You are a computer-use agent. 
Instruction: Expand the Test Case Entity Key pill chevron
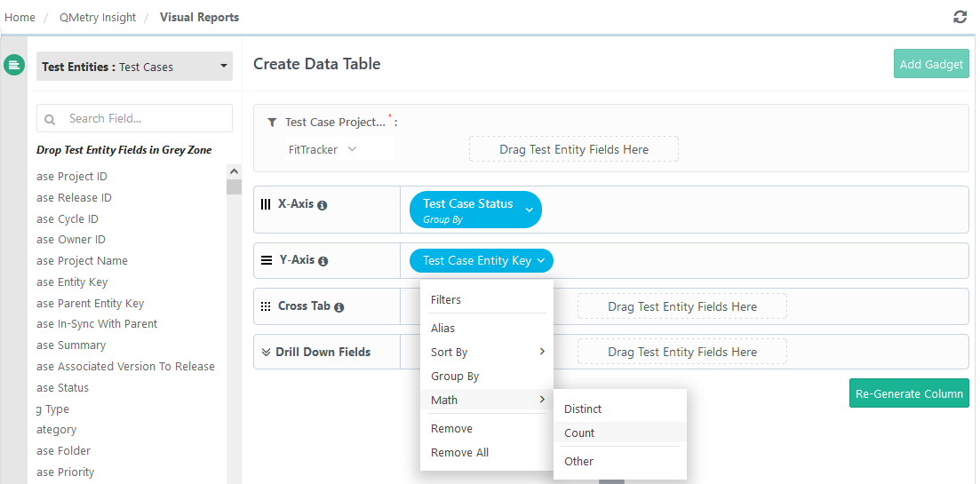point(541,261)
